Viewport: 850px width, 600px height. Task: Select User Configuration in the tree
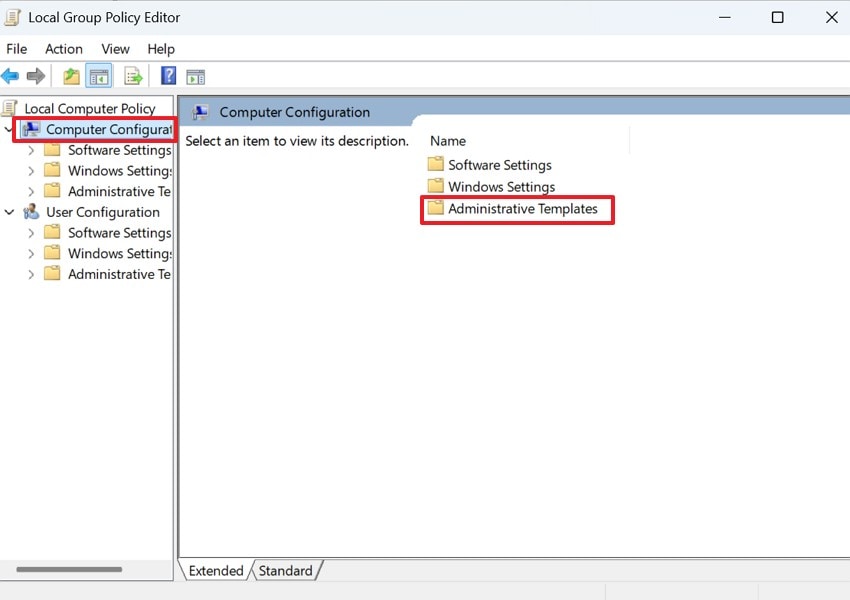(103, 212)
